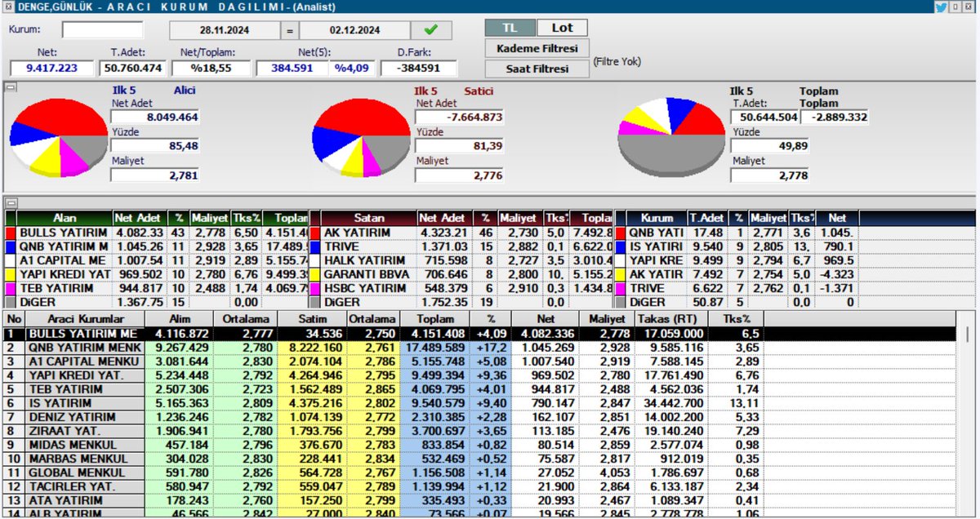
Task: Open Saat Filtresi
Action: point(537,69)
